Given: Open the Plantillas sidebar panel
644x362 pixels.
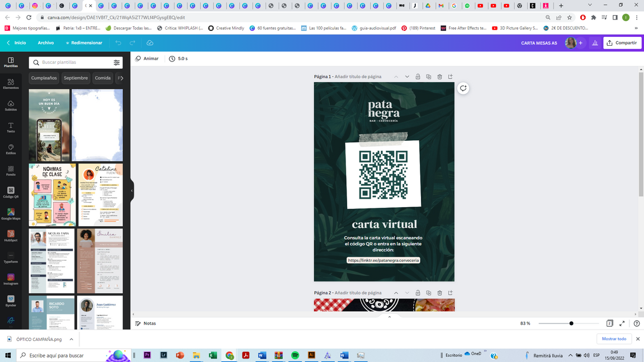Looking at the screenshot, I should pyautogui.click(x=11, y=63).
